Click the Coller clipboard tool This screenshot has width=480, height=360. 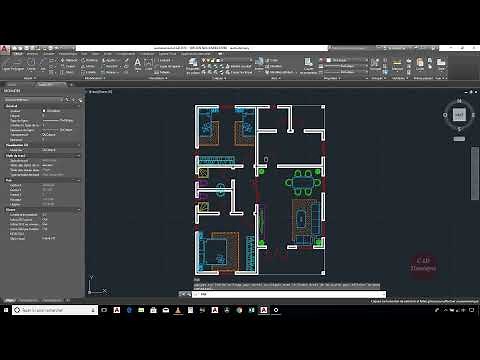[420, 64]
